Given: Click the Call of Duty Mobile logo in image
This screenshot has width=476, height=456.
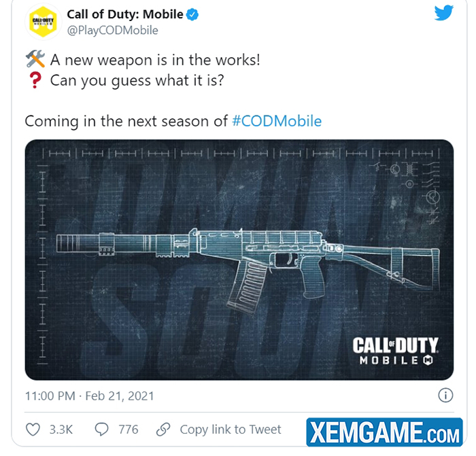Looking at the screenshot, I should click(395, 351).
